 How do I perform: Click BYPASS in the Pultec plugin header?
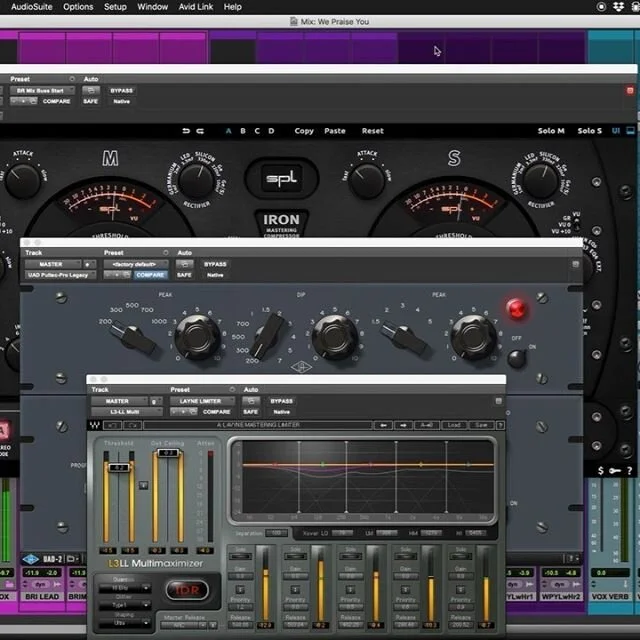[x=215, y=264]
